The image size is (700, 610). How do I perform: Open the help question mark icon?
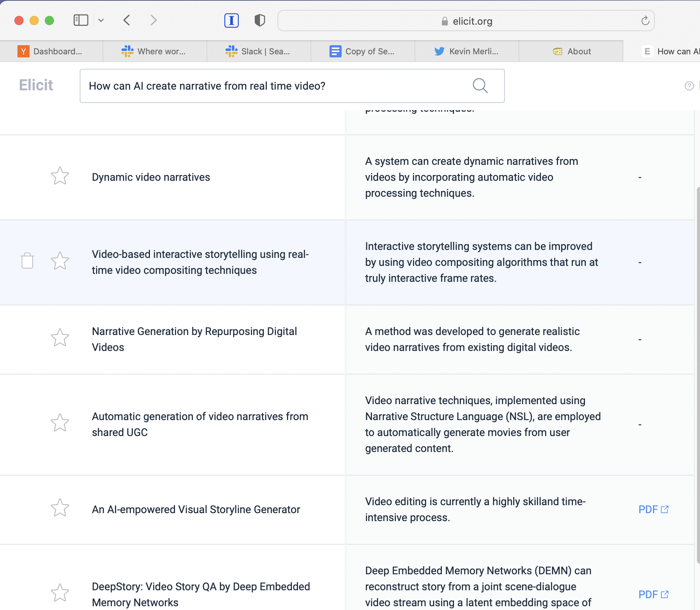pyautogui.click(x=689, y=86)
